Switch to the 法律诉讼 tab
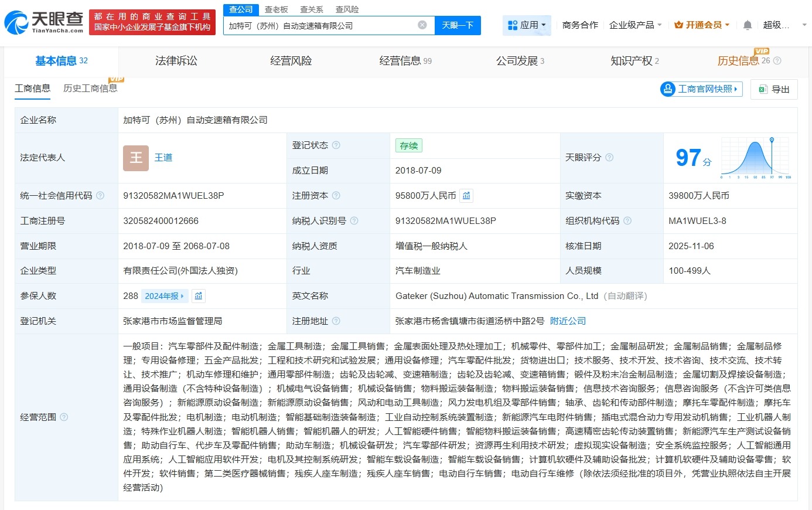This screenshot has width=812, height=510. point(176,61)
